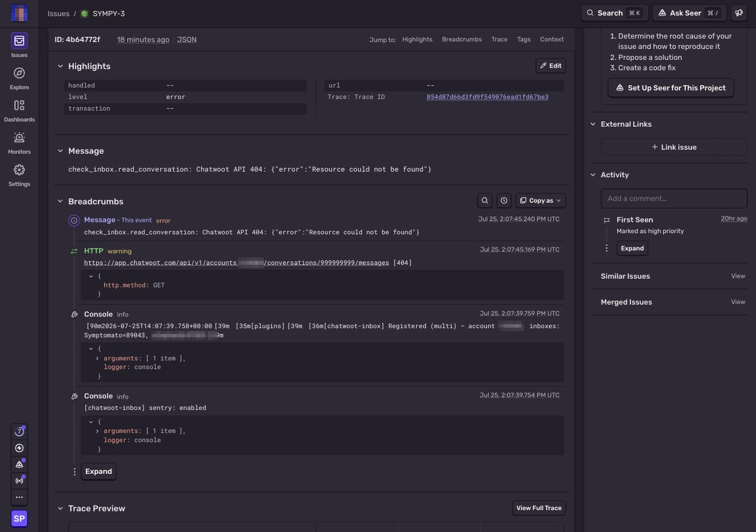This screenshot has height=532, width=756.
Task: Jump to Tags
Action: 524,39
